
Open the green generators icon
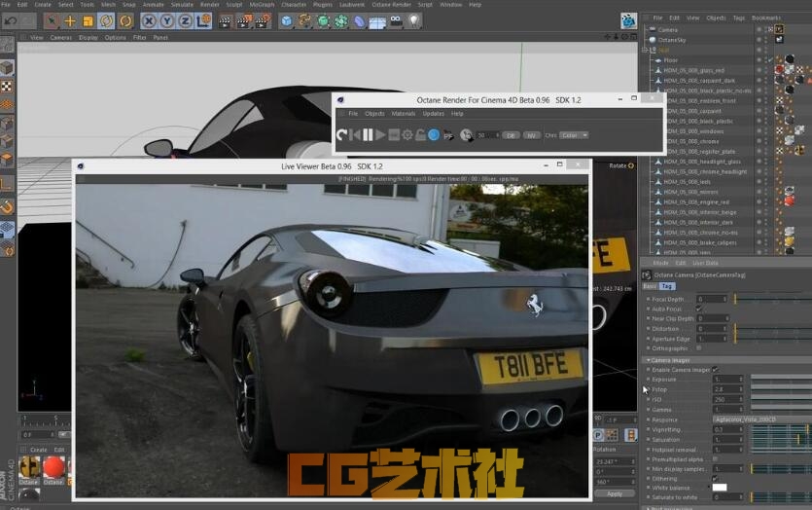pyautogui.click(x=323, y=21)
